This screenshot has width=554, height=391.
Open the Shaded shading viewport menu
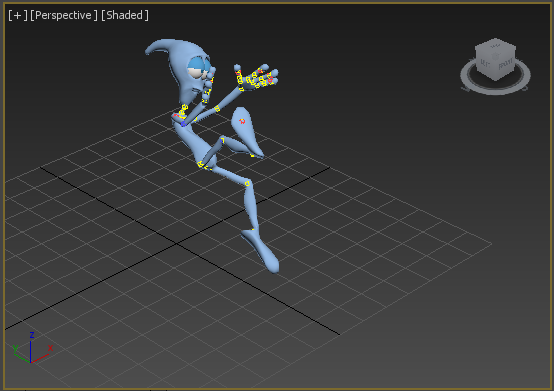pyautogui.click(x=125, y=15)
